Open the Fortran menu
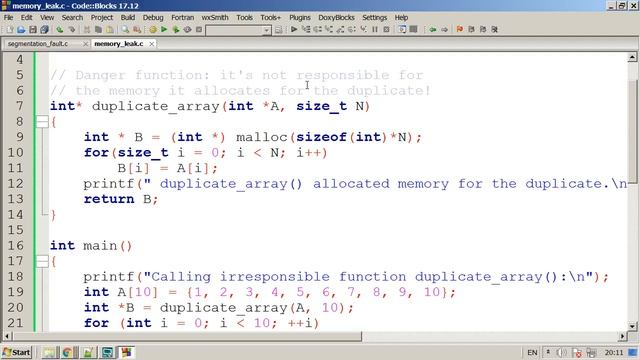640x360 pixels. [182, 18]
